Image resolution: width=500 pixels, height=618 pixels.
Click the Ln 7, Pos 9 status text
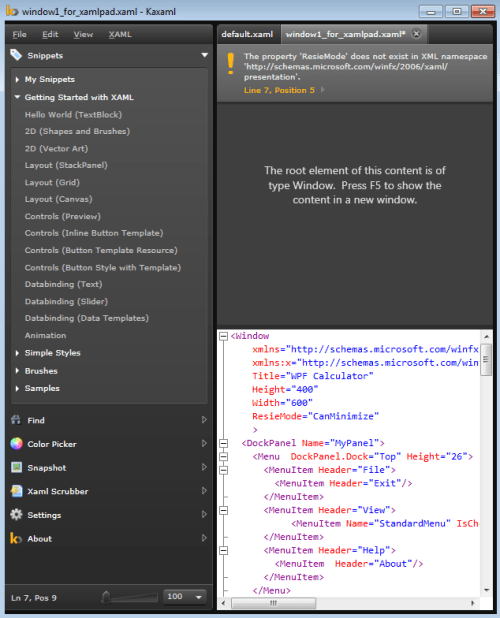(x=34, y=598)
